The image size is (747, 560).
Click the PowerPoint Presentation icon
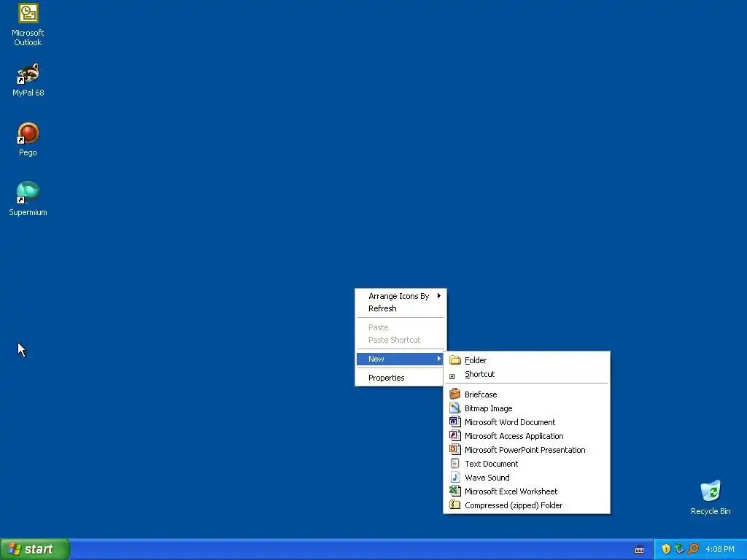(455, 449)
